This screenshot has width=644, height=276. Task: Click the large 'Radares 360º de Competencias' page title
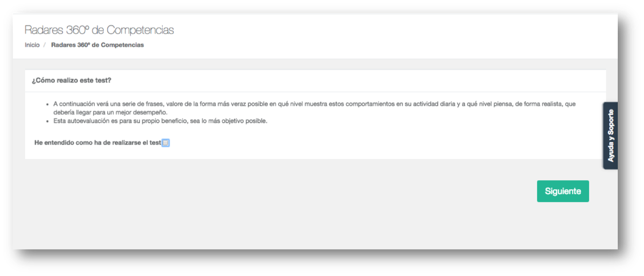99,30
